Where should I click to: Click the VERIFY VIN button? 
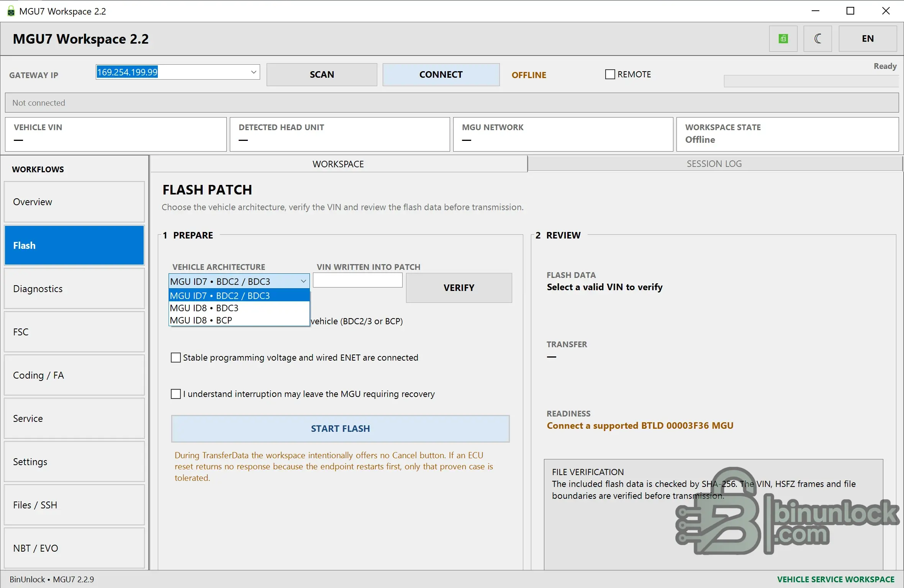pos(459,288)
